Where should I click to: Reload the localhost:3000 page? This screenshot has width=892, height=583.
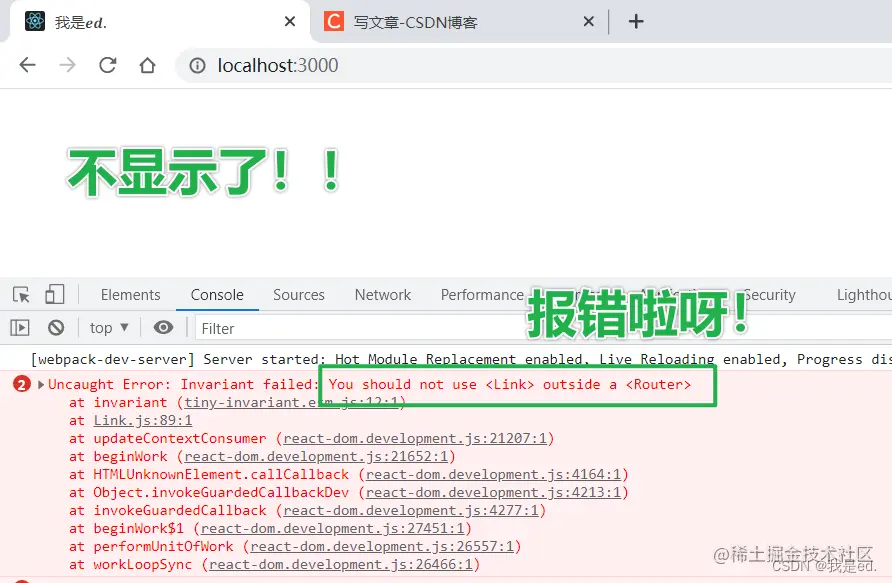pyautogui.click(x=108, y=64)
